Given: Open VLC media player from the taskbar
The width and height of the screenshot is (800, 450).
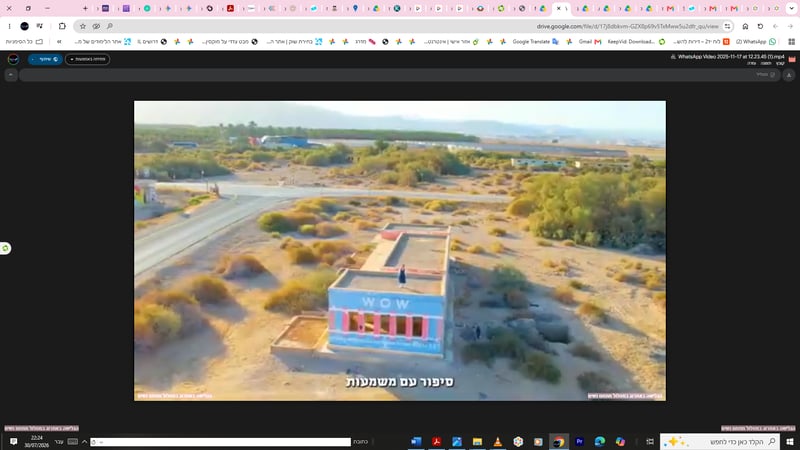Looking at the screenshot, I should (497, 441).
